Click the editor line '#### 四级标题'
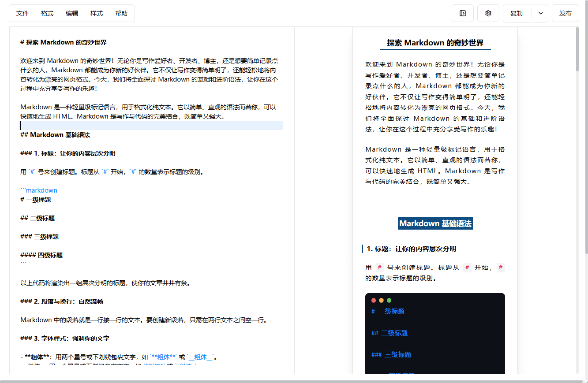 coord(41,255)
